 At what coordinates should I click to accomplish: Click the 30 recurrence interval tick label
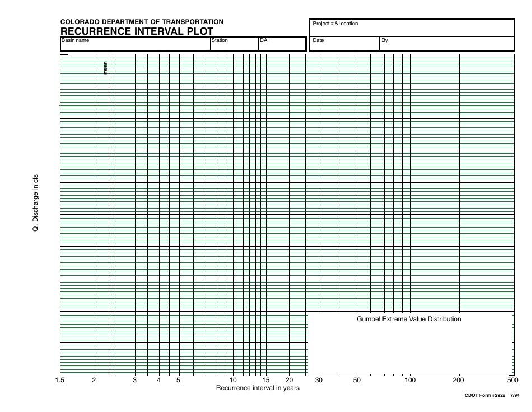point(319,380)
